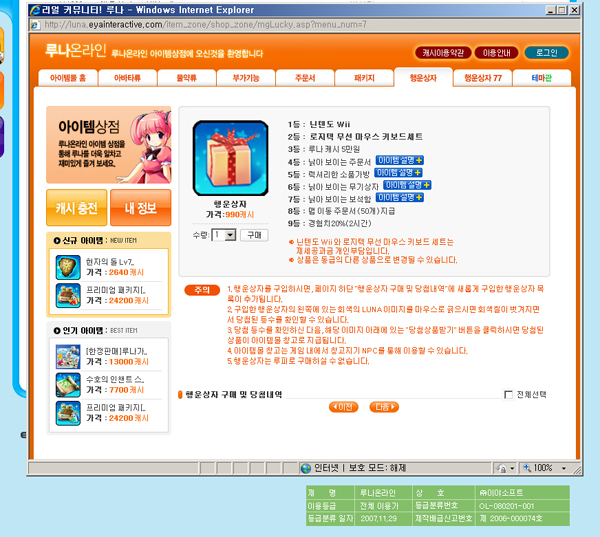Show 아이템 설명 for 낡아 보이는 보석함
The height and width of the screenshot is (537, 600).
400,197
